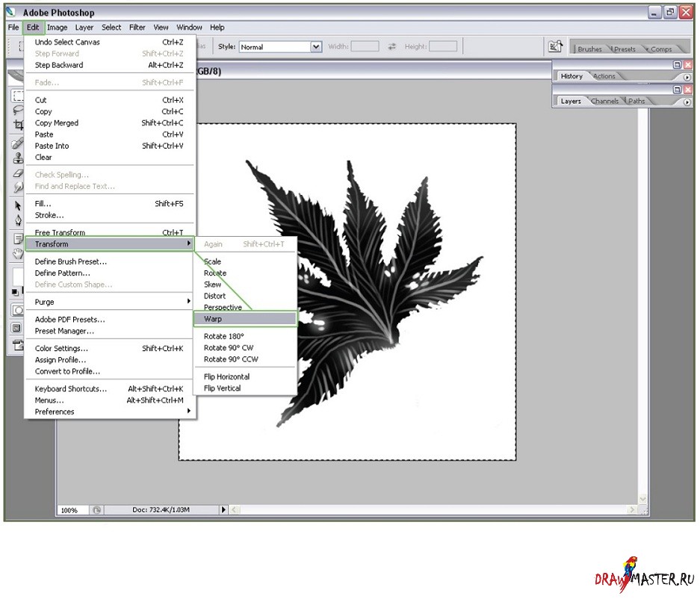The height and width of the screenshot is (599, 700).
Task: Choose Rotate 90° CW
Action: pyautogui.click(x=245, y=348)
